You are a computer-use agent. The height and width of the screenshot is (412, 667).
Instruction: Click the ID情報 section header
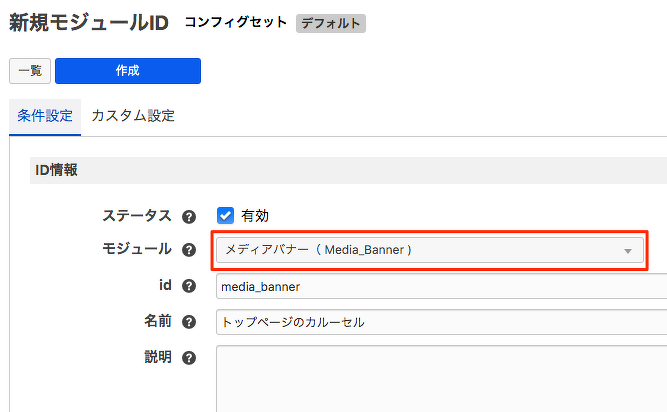tap(56, 170)
